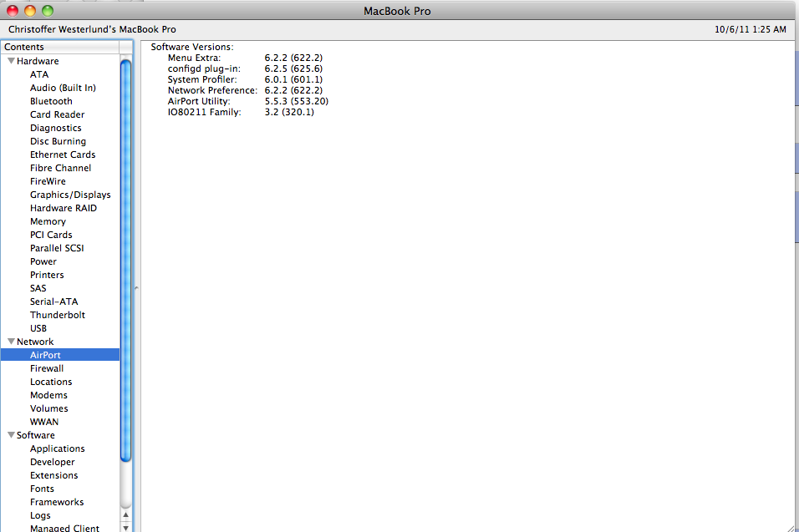Click Christoffer Westerlund's MacBook Pro header

pos(92,29)
